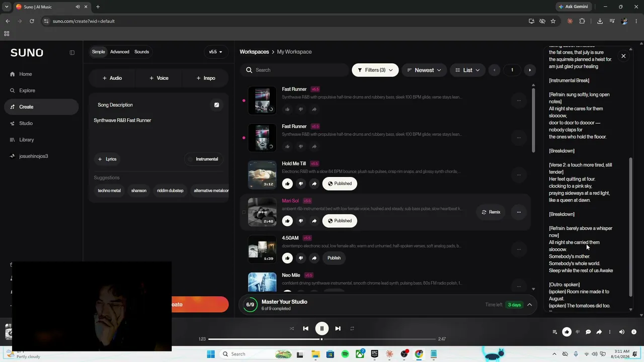Add Lyrics to the song description
This screenshot has width=644, height=362.
[108, 159]
